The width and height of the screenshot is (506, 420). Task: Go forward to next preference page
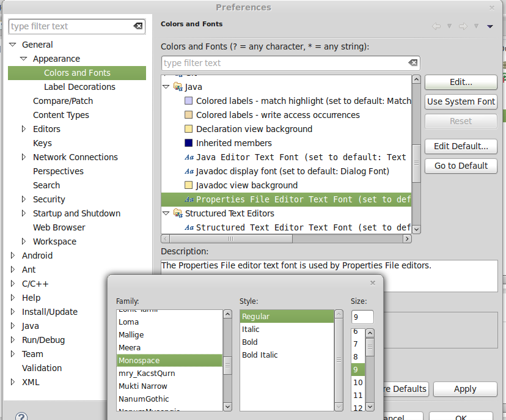463,26
